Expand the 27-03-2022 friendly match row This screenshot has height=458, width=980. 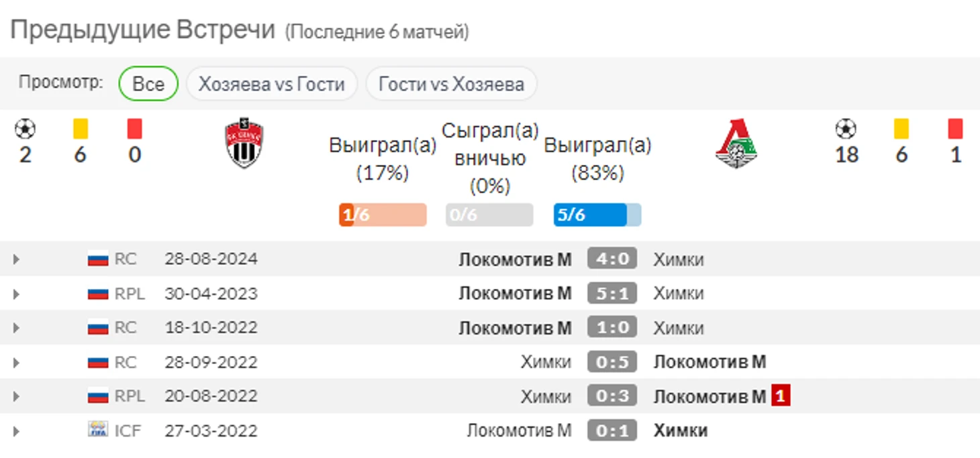point(17,431)
